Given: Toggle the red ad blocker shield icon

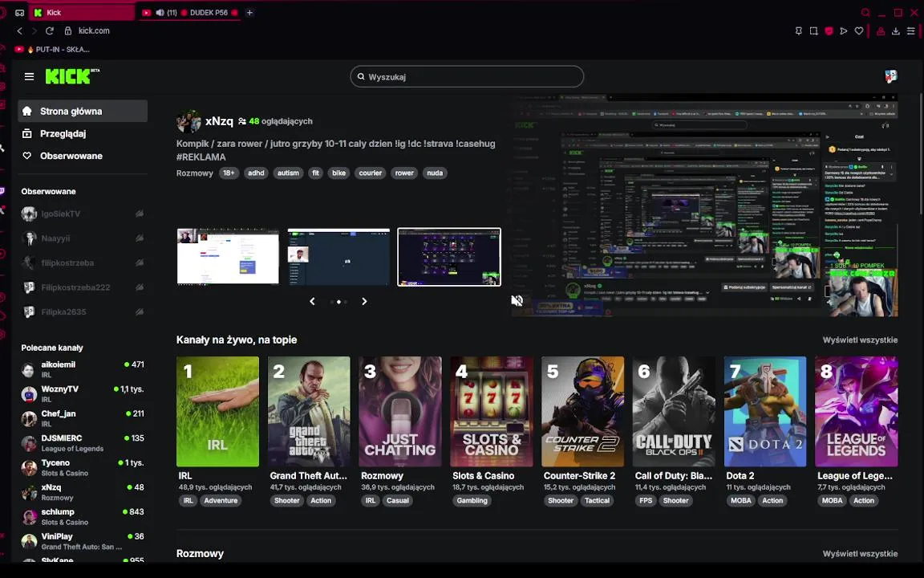Looking at the screenshot, I should (829, 31).
